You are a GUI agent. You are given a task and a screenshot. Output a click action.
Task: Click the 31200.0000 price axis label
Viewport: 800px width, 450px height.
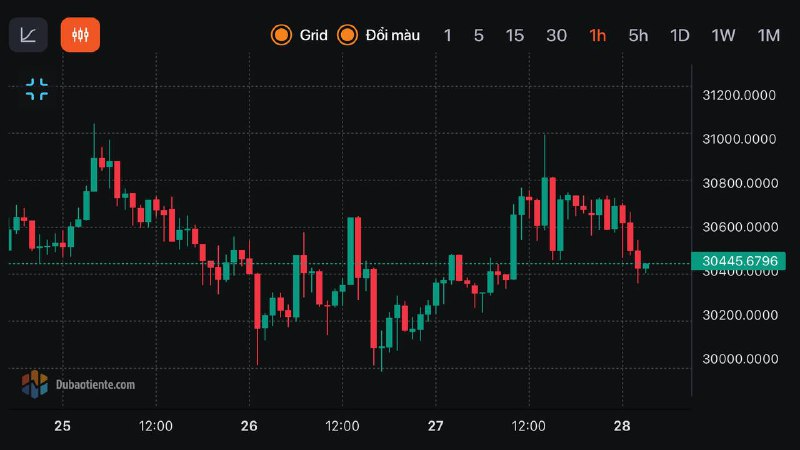pos(738,96)
